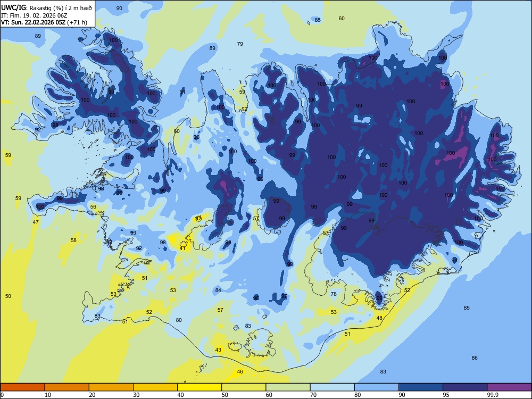The width and height of the screenshot is (532, 399).
Task: Click the map humidity value "41"
Action: click(x=182, y=248)
